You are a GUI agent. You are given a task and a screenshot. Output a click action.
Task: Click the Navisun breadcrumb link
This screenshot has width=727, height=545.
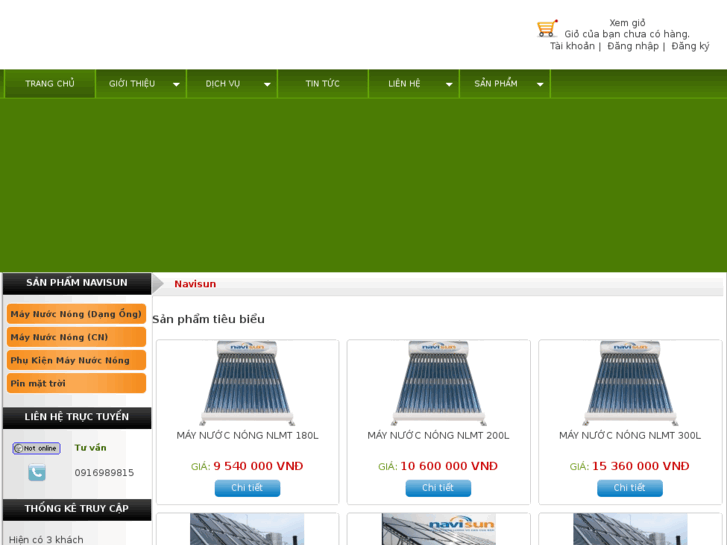coord(195,284)
